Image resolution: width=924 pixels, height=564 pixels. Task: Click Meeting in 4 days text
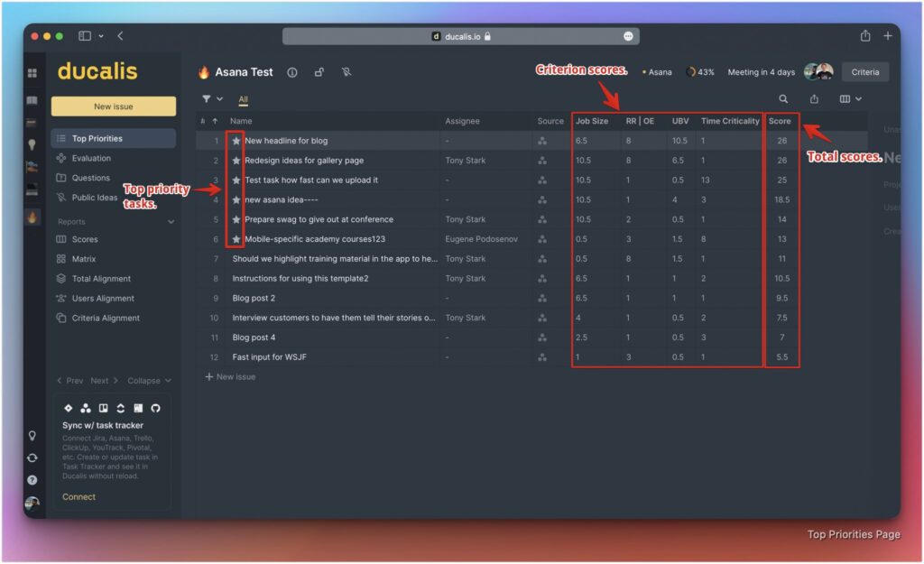[x=761, y=72]
